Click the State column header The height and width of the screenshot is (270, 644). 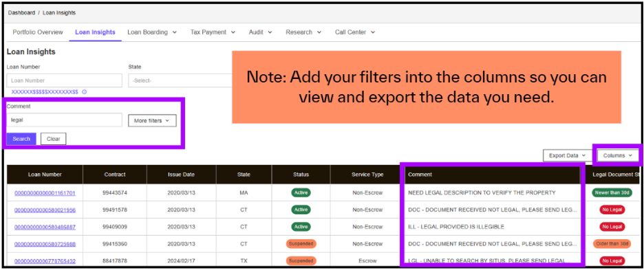coord(244,175)
